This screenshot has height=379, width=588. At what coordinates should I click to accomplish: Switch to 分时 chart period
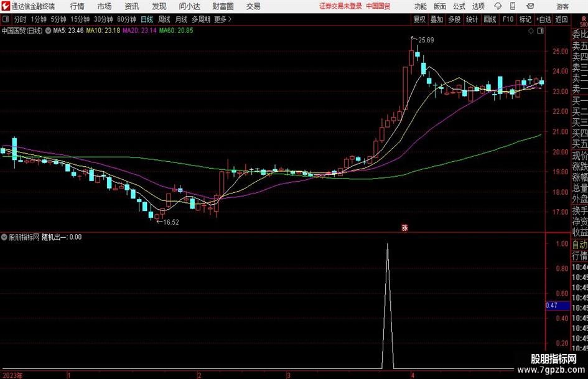[x=21, y=19]
